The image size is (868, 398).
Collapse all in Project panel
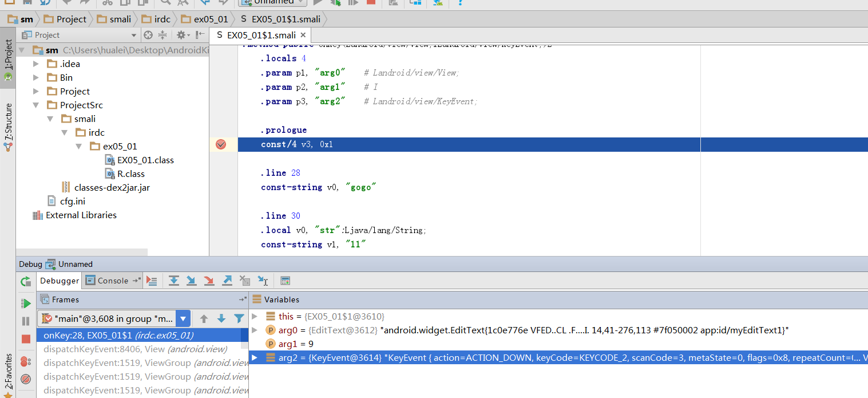162,35
